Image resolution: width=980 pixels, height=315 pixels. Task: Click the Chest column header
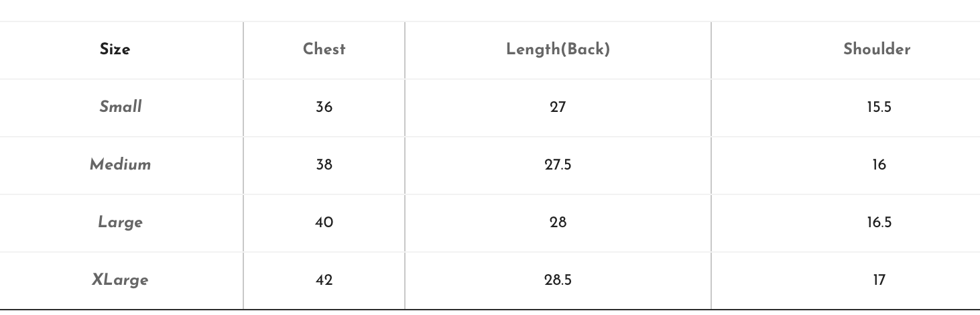pyautogui.click(x=324, y=50)
